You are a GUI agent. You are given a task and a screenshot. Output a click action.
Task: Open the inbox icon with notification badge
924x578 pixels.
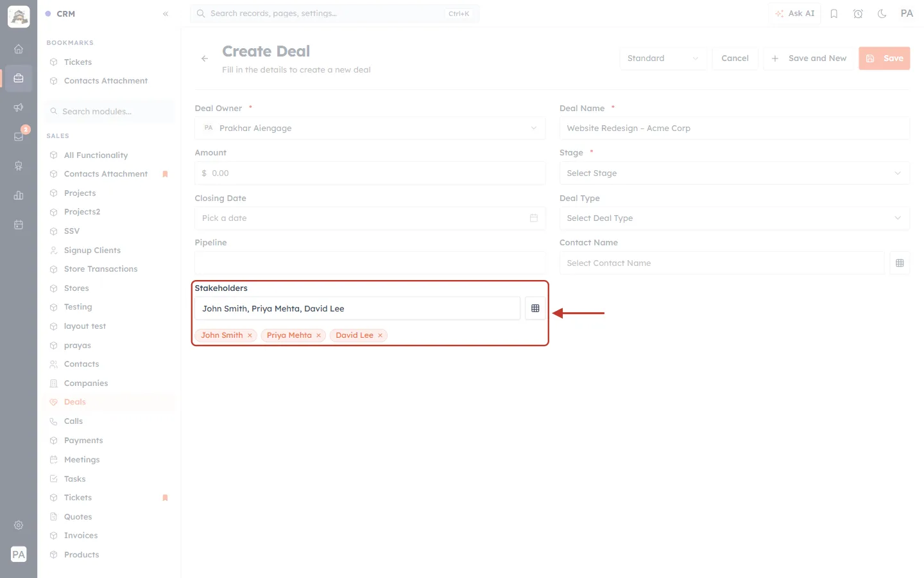pyautogui.click(x=19, y=136)
